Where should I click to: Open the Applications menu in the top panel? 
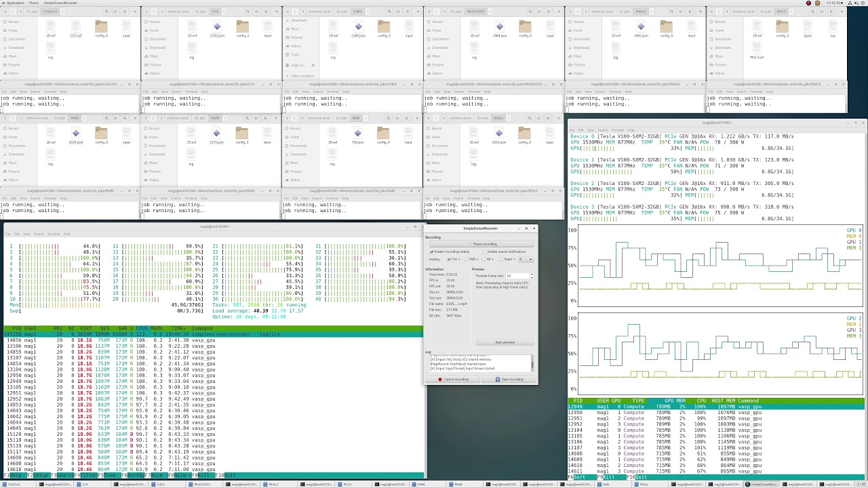point(15,3)
